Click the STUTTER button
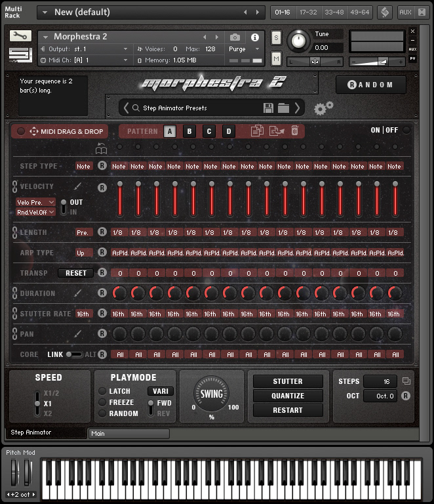Screen dimensions: 434x504 tap(288, 381)
